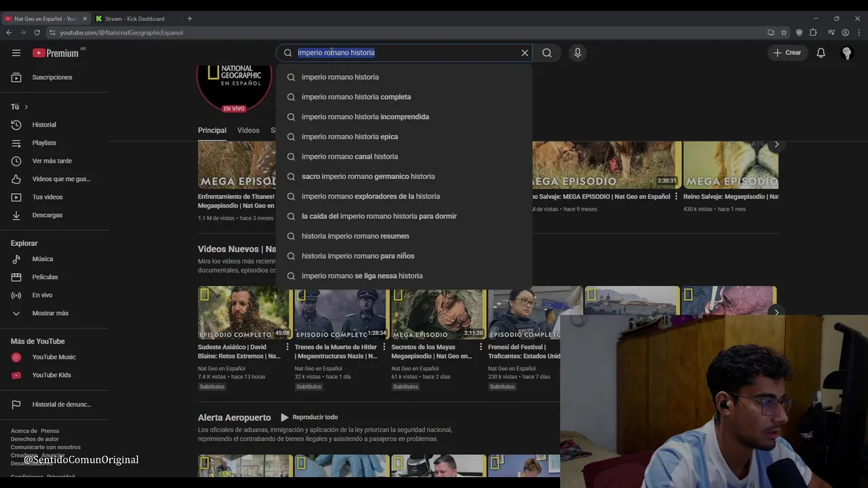Screen dimensions: 868x488
Task: Open options menu for Secretos de los Mayas
Action: [481, 347]
